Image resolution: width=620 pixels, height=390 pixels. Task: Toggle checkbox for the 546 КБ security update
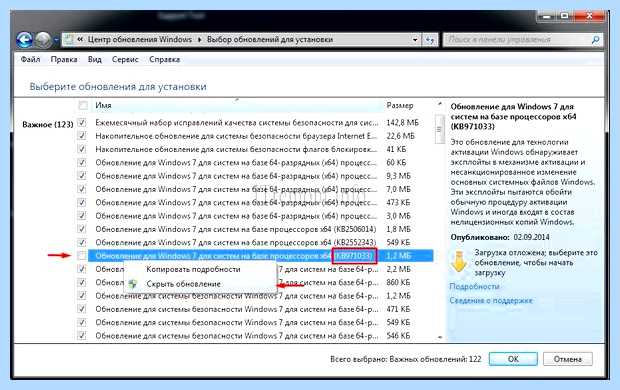[82, 335]
